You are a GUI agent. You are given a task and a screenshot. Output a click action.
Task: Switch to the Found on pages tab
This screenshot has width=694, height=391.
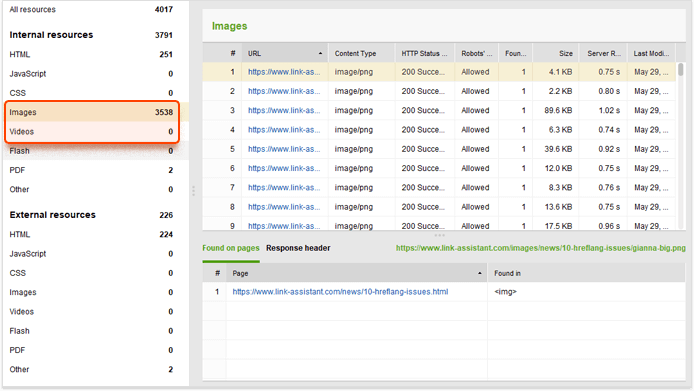pos(231,248)
